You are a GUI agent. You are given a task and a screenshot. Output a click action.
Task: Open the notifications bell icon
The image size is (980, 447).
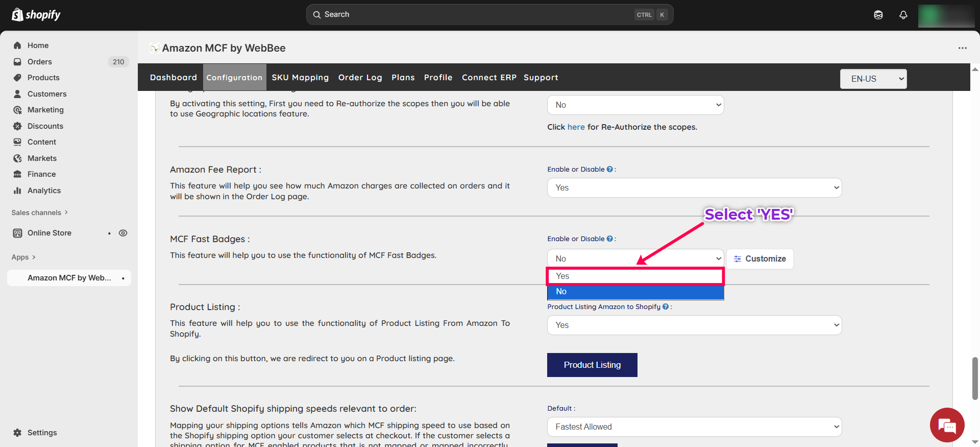pyautogui.click(x=903, y=15)
